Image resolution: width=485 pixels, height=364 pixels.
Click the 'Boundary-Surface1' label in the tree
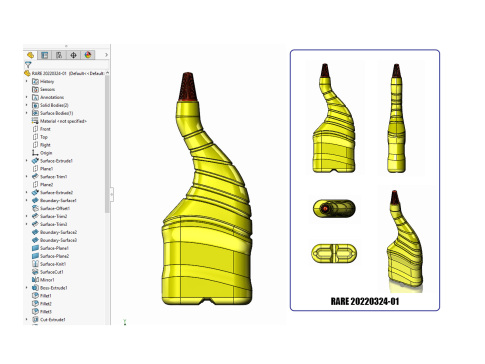[x=58, y=200]
